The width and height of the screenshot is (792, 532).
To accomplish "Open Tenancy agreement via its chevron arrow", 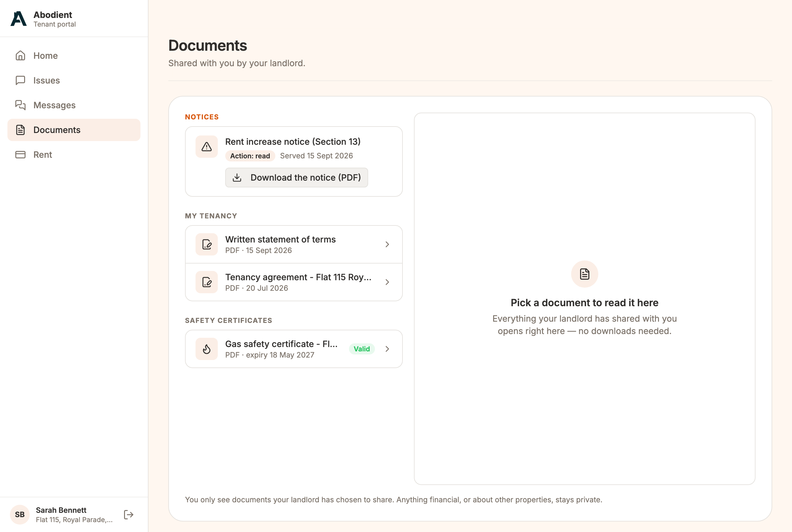I will [x=387, y=282].
